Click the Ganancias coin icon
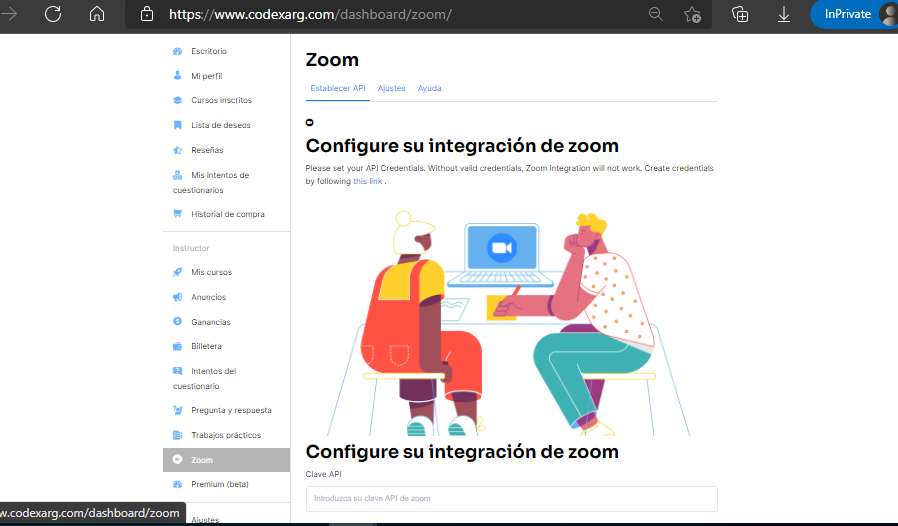 [178, 321]
